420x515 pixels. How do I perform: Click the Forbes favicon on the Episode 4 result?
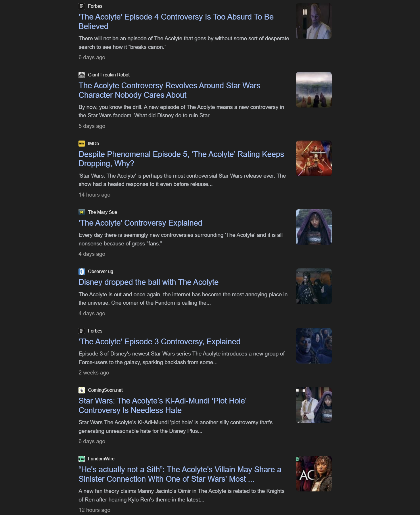(82, 6)
